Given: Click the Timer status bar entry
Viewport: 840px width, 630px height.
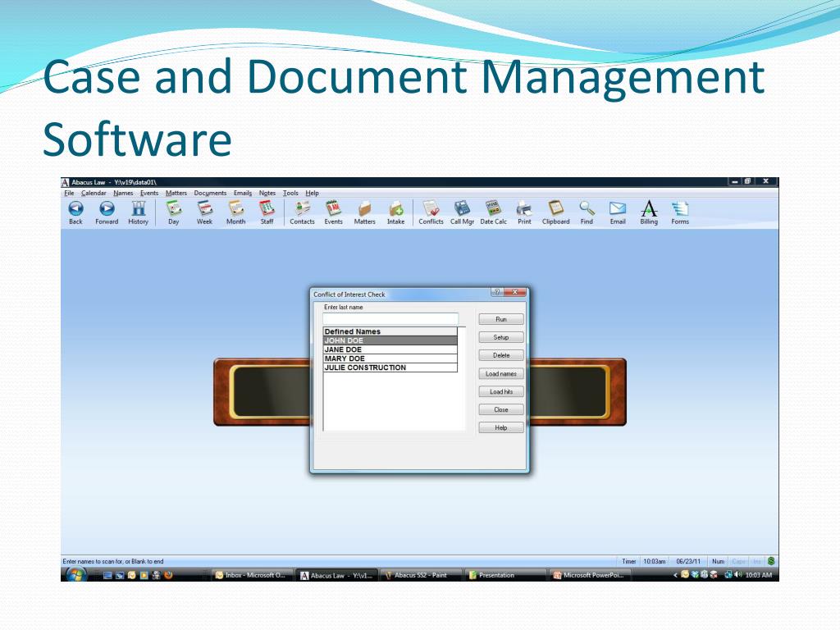Looking at the screenshot, I should [x=628, y=561].
